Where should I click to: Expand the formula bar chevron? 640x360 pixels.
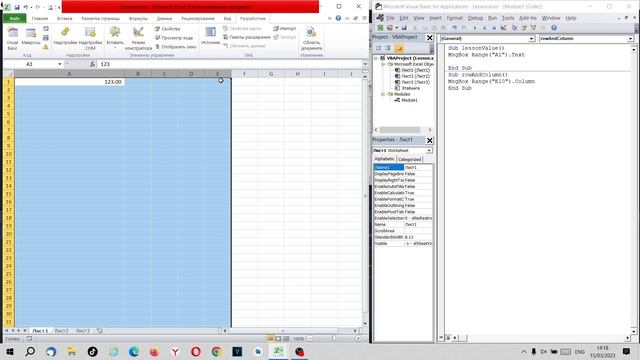(365, 64)
